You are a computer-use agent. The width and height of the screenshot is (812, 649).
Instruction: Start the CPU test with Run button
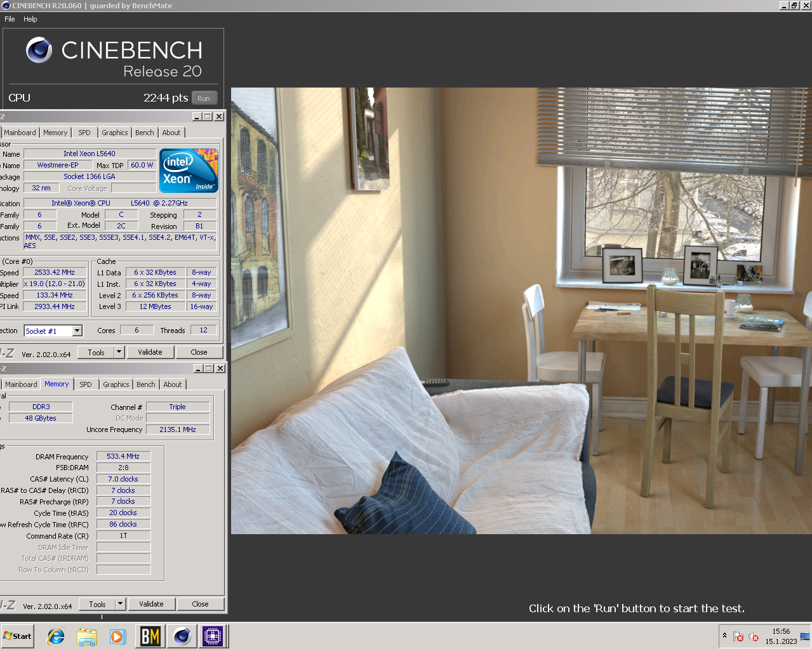click(x=204, y=98)
